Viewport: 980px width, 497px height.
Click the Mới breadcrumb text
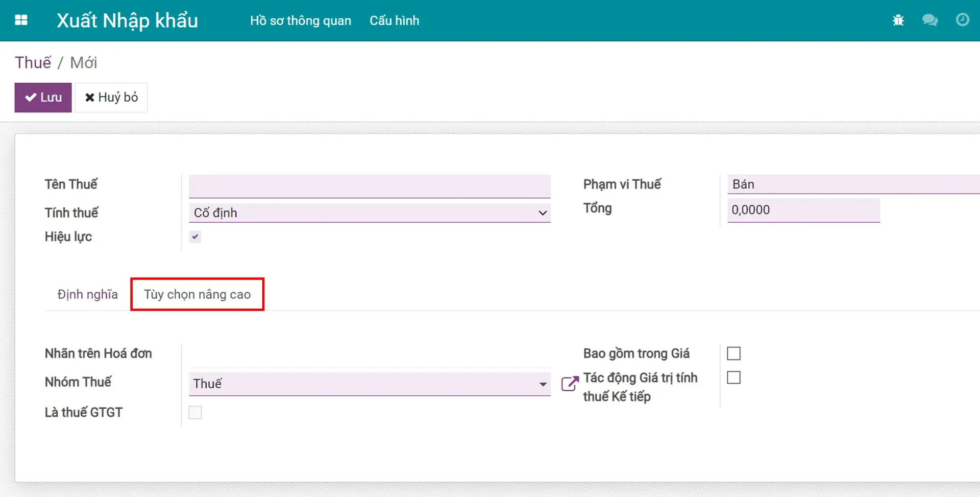click(83, 62)
